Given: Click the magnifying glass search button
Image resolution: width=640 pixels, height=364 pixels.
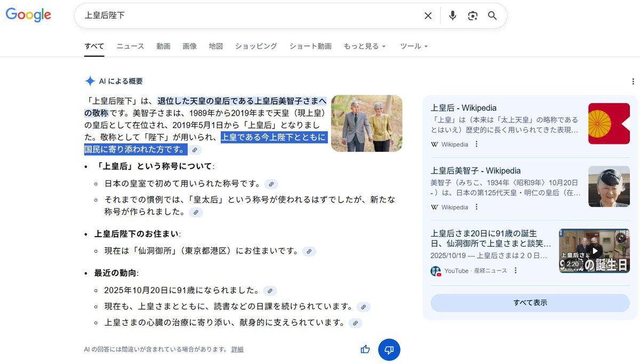Looking at the screenshot, I should tap(492, 16).
